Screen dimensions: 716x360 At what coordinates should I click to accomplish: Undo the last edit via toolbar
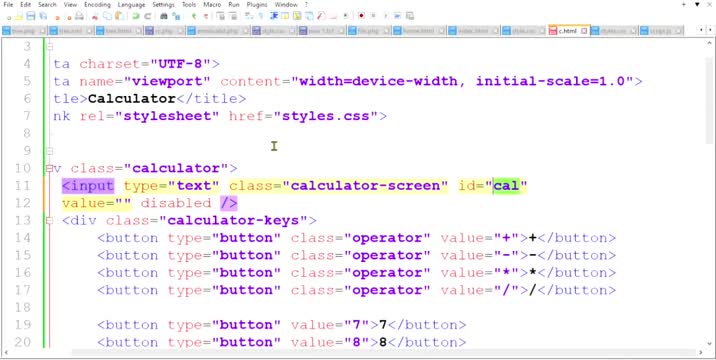coord(136,16)
